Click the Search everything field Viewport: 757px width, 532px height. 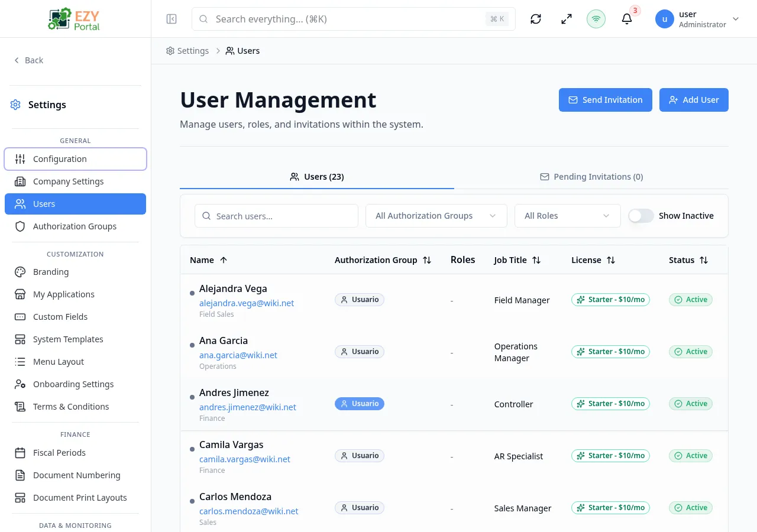(x=354, y=19)
